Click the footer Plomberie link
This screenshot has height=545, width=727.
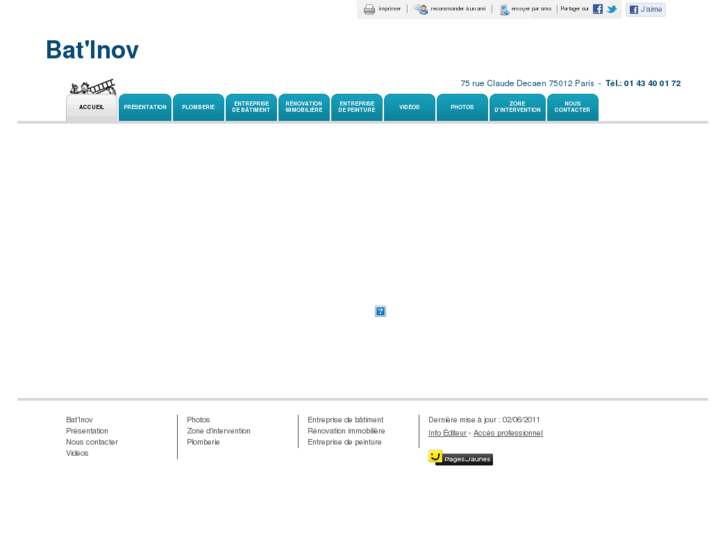[203, 442]
